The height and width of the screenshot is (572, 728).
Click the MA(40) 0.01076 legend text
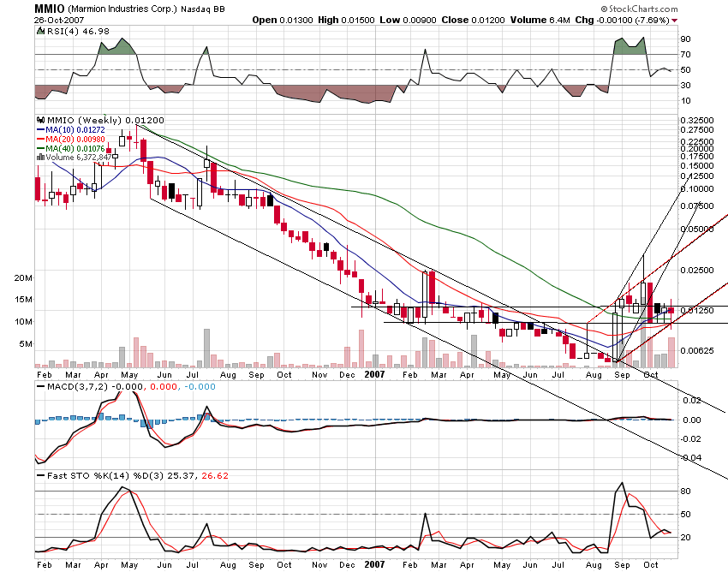pyautogui.click(x=75, y=149)
